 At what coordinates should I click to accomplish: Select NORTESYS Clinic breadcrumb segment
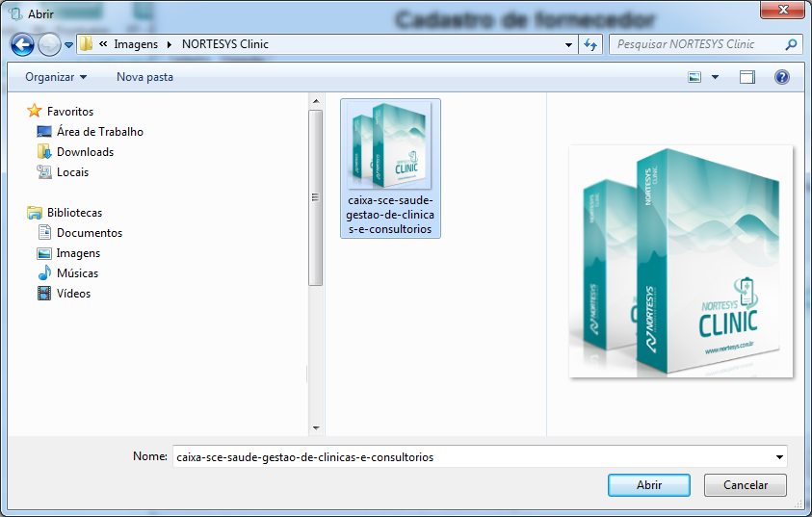pyautogui.click(x=224, y=44)
